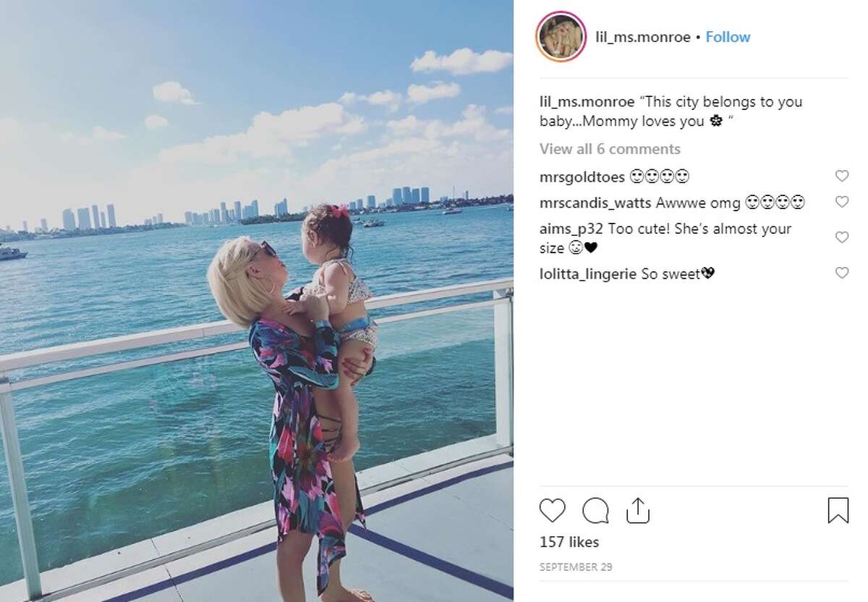Follow lil_ms.monroe
Image resolution: width=868 pixels, height=602 pixels.
[x=728, y=38]
